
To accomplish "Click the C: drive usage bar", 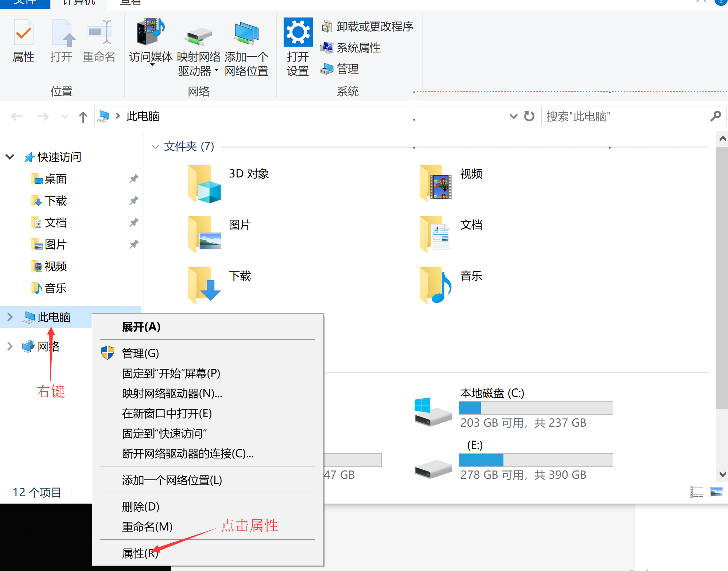I will (535, 408).
